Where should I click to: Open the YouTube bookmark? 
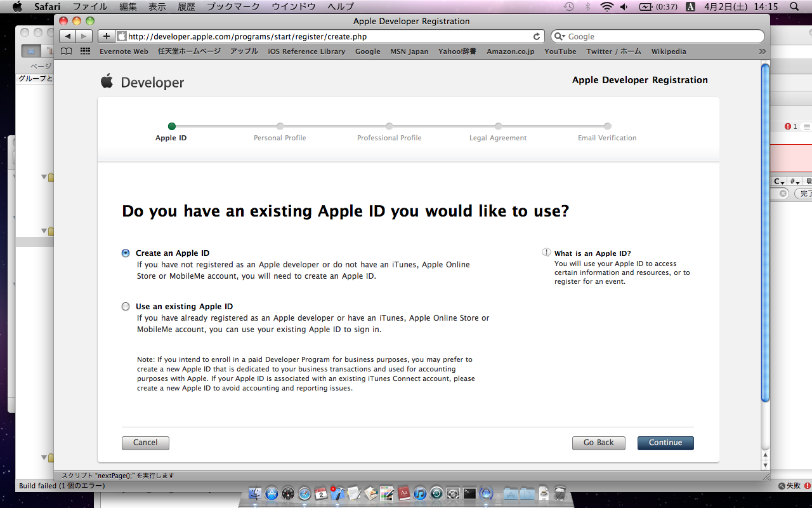(x=560, y=51)
